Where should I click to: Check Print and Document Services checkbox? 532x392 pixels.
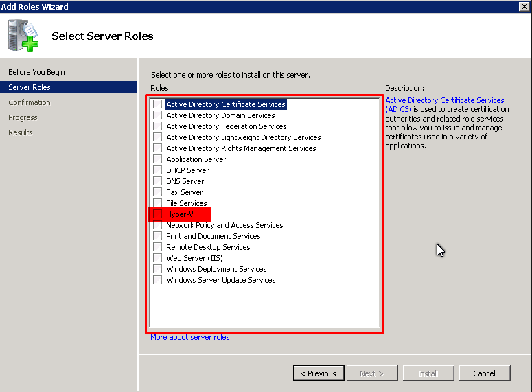(x=157, y=236)
